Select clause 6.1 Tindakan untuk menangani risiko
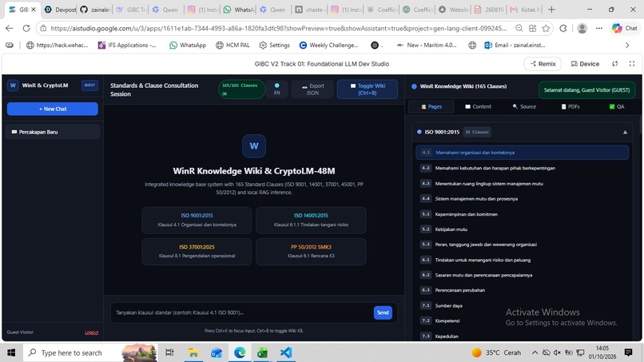Image resolution: width=644 pixels, height=362 pixels. coord(522,260)
